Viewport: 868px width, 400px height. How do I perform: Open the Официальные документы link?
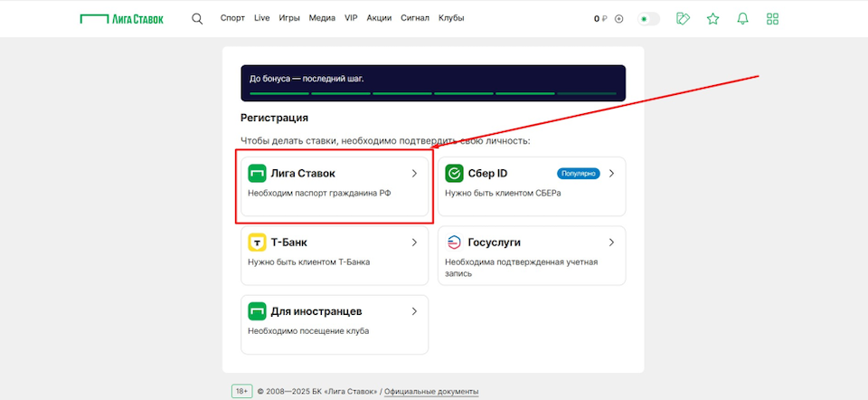(x=433, y=391)
